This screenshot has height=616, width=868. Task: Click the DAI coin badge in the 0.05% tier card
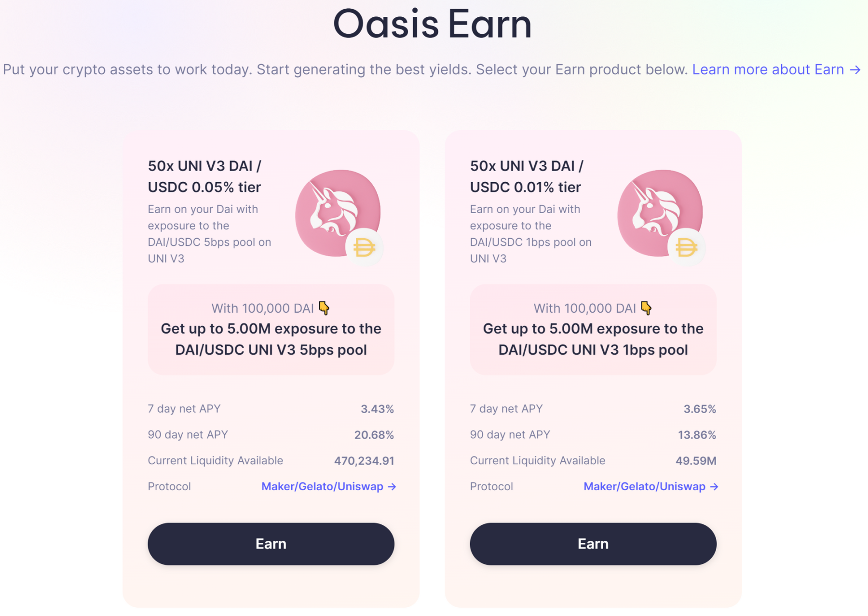pyautogui.click(x=364, y=248)
